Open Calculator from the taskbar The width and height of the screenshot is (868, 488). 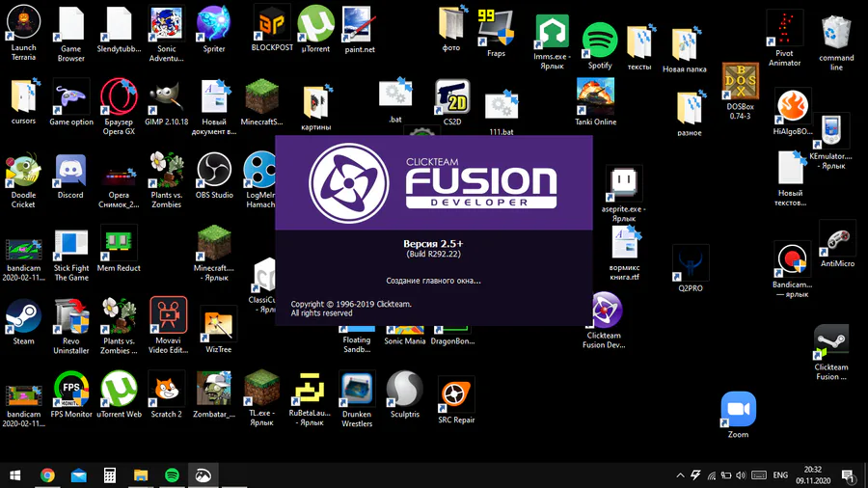coord(110,475)
